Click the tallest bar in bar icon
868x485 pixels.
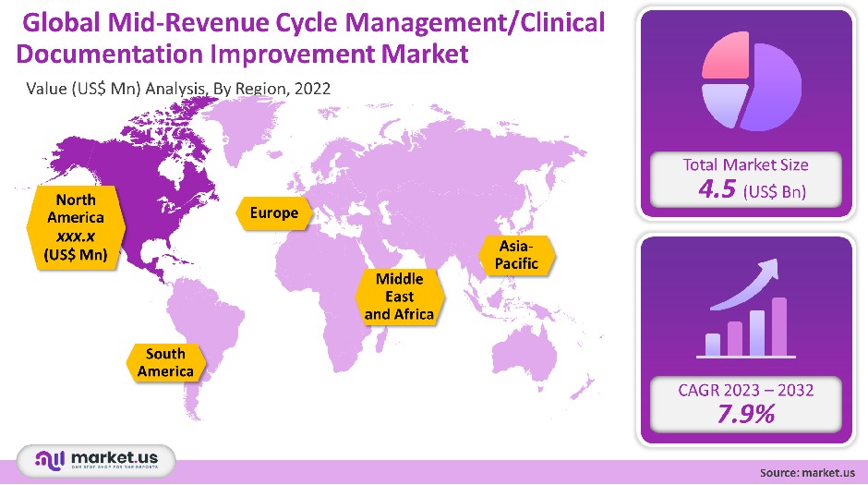pos(778,326)
